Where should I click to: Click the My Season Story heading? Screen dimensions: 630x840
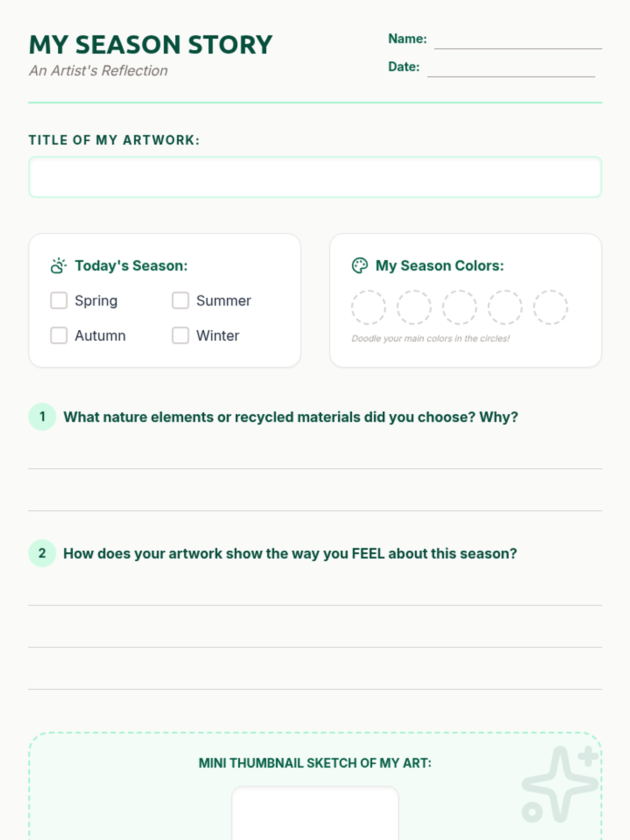[151, 45]
